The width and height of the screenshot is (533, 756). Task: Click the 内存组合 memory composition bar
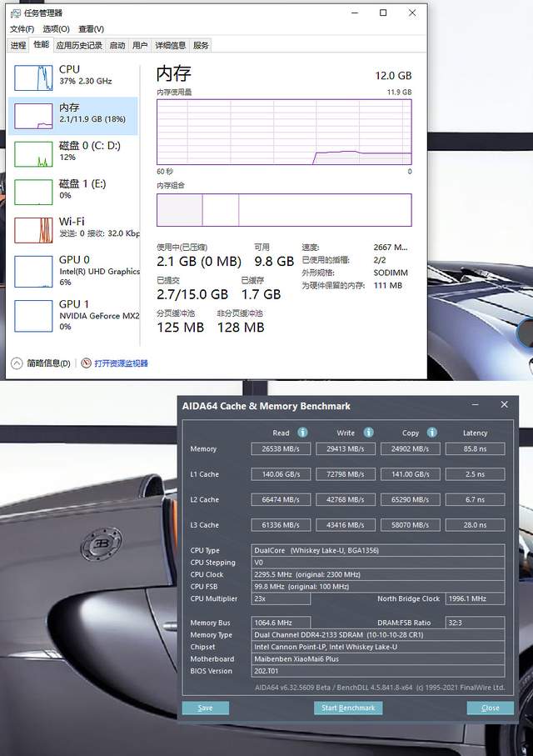coord(284,210)
